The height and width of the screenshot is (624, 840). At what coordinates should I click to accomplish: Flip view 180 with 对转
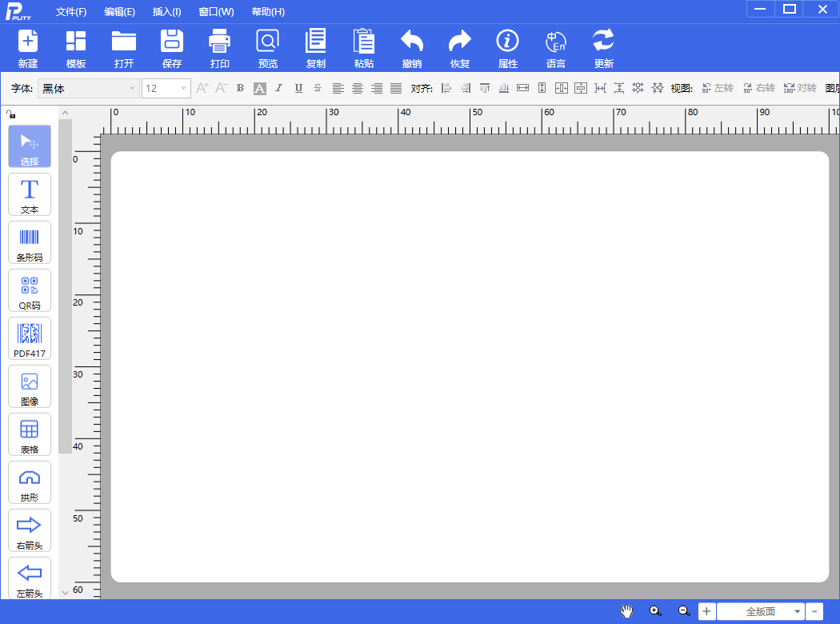tap(800, 88)
